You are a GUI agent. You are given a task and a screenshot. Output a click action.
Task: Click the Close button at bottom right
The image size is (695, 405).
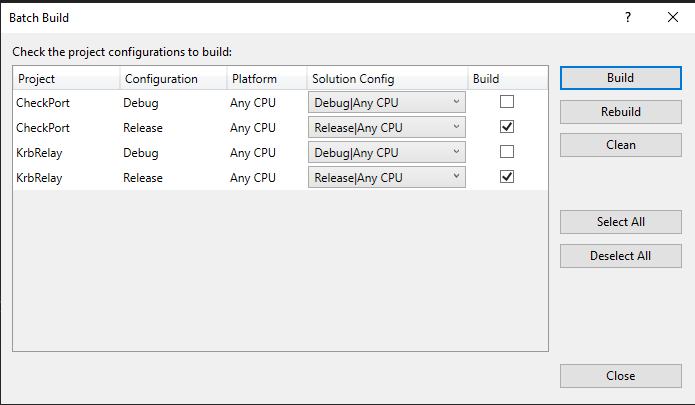coord(620,376)
